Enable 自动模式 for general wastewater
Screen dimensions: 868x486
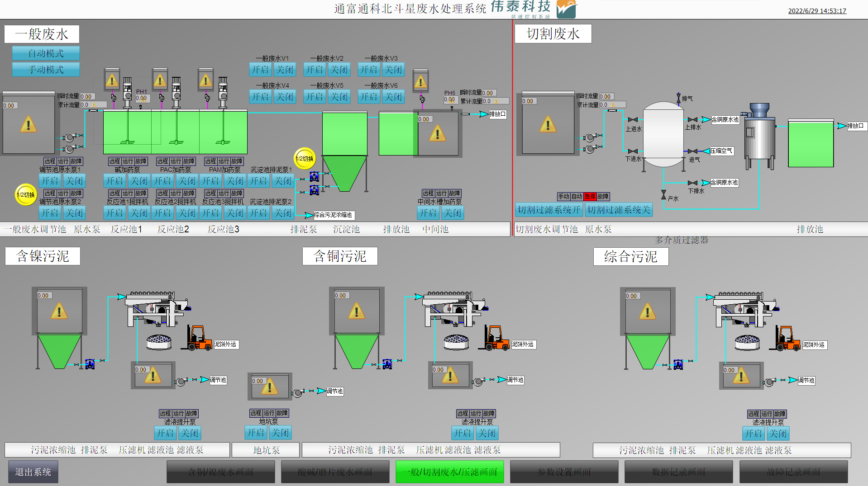46,53
